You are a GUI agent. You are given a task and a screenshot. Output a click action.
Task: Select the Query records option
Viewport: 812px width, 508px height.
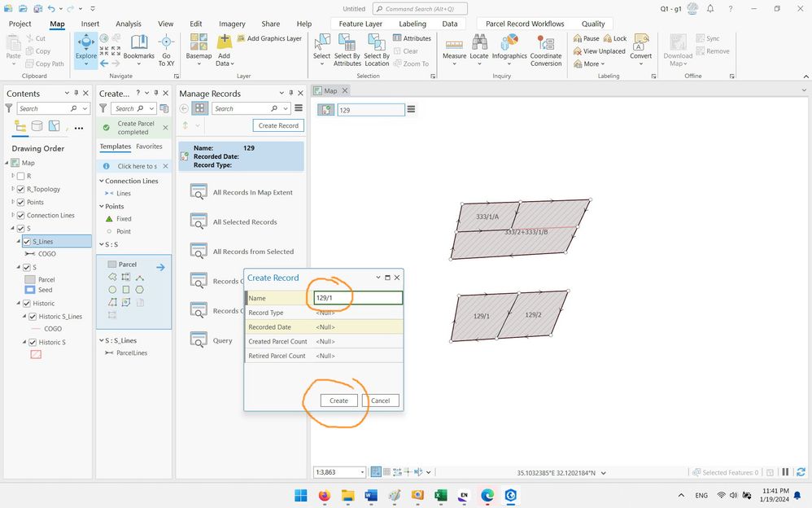pos(212,340)
